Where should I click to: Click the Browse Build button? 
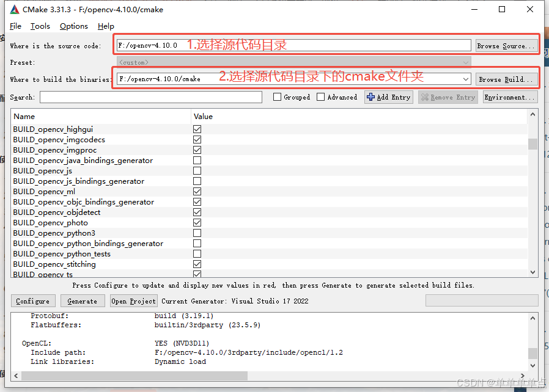click(x=506, y=79)
